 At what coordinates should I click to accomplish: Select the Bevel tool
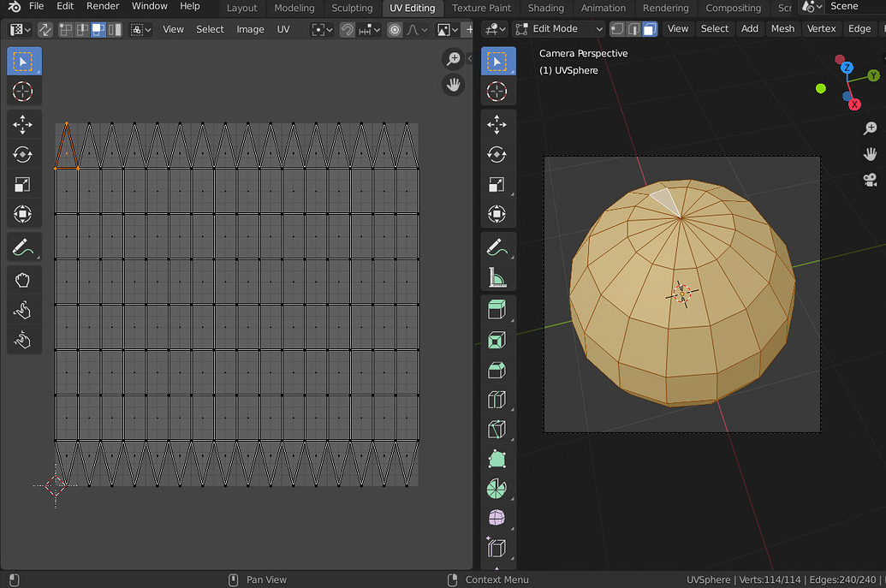(x=497, y=369)
